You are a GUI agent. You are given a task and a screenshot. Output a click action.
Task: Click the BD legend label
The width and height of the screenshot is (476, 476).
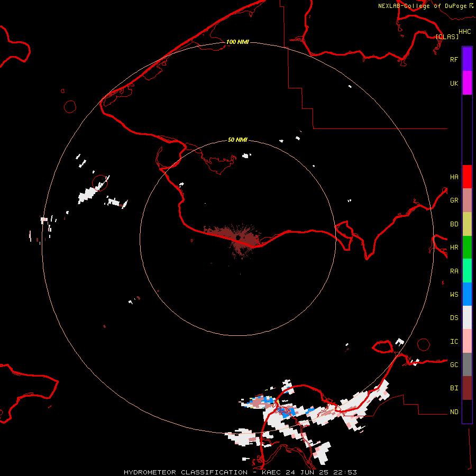tap(454, 224)
